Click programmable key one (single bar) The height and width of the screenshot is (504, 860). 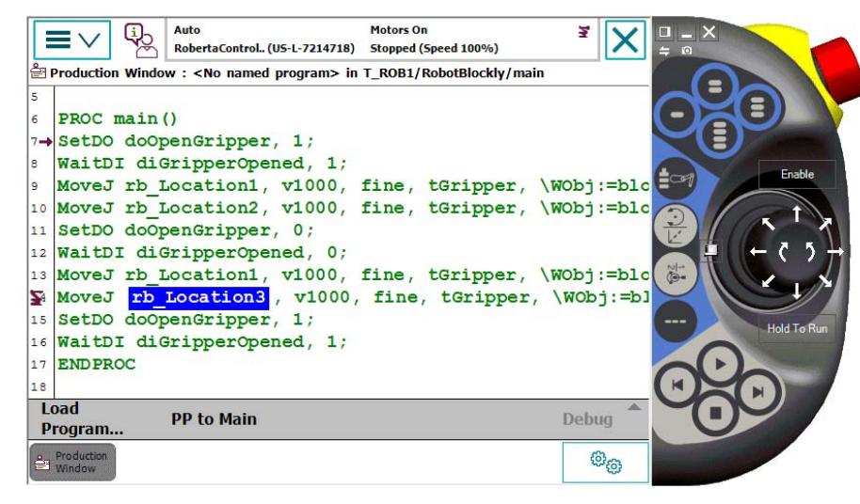click(x=677, y=115)
